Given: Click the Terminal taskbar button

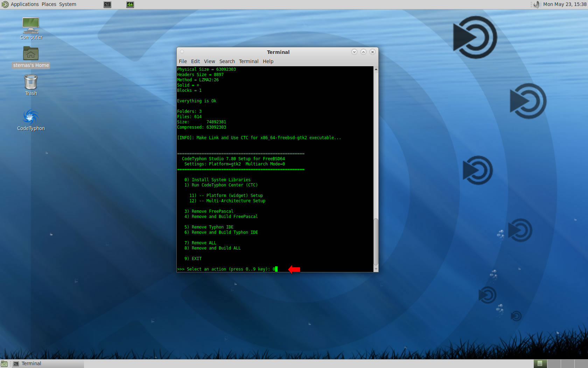Looking at the screenshot, I should pos(48,364).
